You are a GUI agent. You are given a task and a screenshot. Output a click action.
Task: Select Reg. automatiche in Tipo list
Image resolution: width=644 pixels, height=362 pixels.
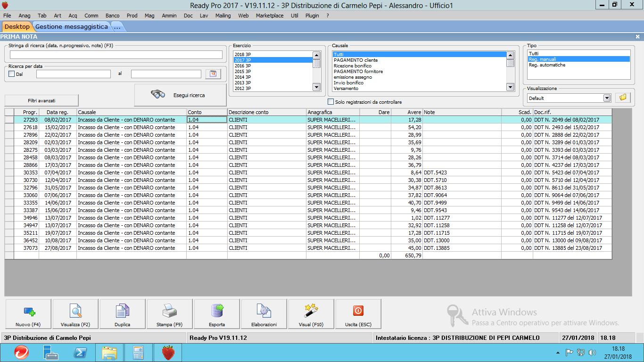click(x=578, y=65)
